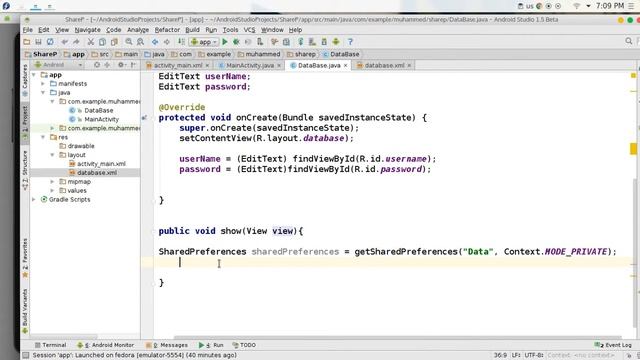Click the Undo toolbar icon
The height and width of the screenshot is (360, 640).
coord(64,42)
